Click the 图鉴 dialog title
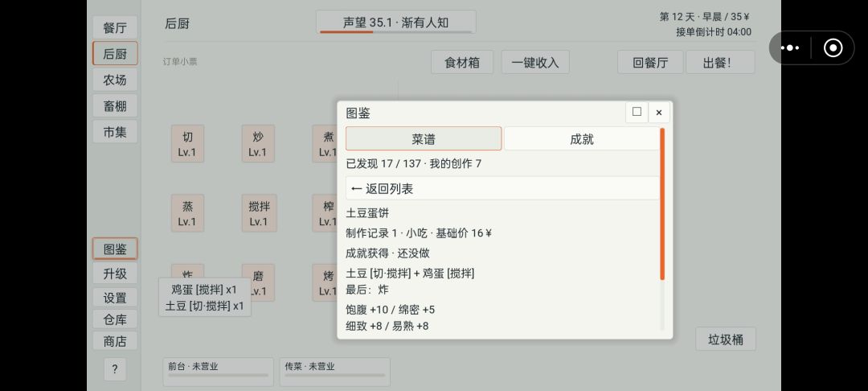 (358, 113)
